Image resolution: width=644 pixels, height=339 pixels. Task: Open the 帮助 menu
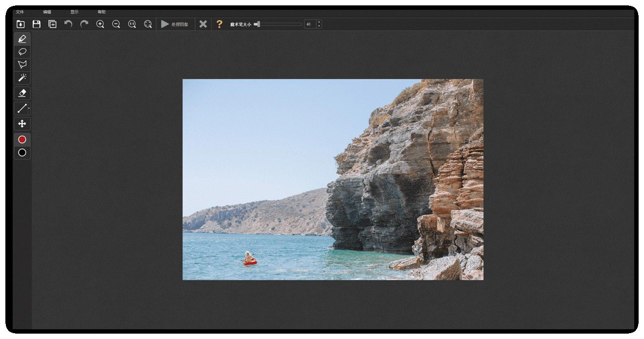tap(101, 12)
